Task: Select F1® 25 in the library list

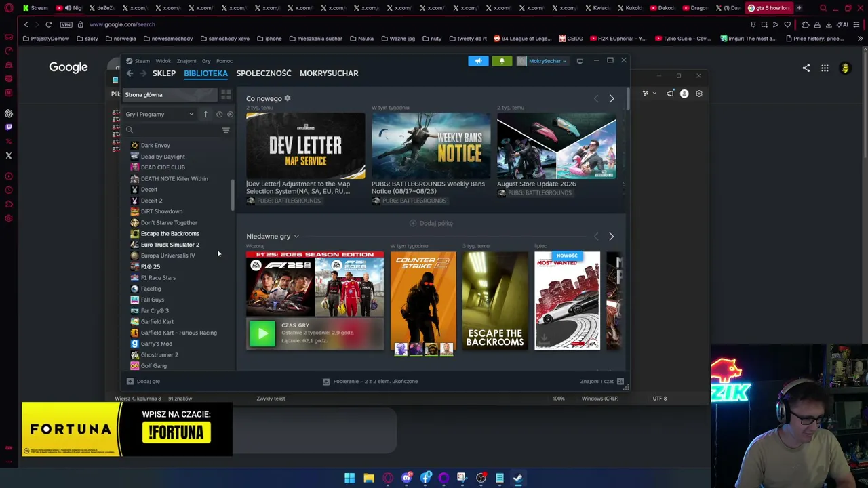Action: (151, 266)
